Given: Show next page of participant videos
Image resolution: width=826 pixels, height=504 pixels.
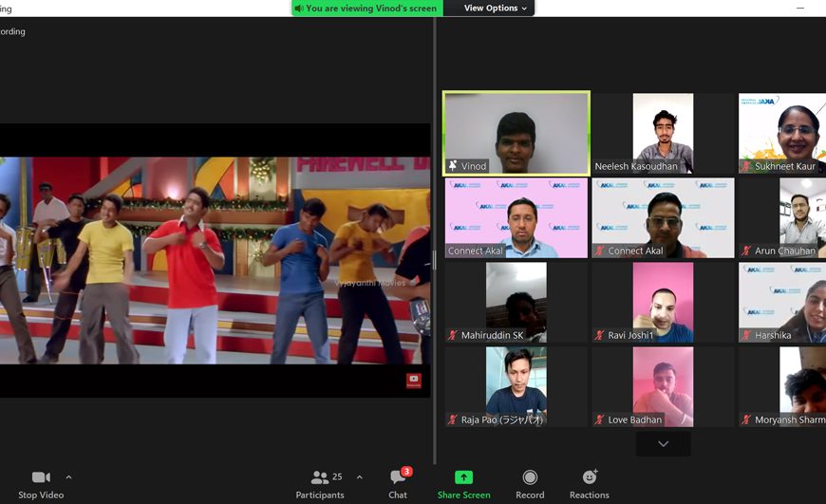Looking at the screenshot, I should (664, 443).
